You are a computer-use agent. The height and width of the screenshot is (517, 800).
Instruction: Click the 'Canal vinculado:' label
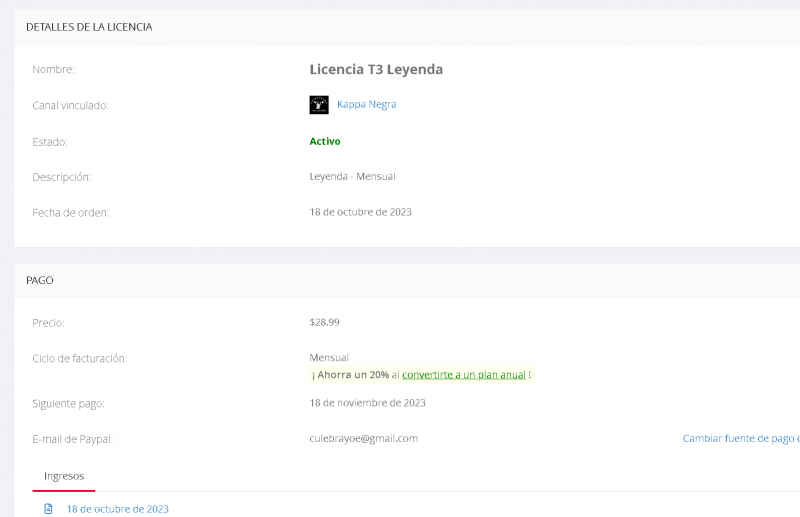pyautogui.click(x=70, y=105)
